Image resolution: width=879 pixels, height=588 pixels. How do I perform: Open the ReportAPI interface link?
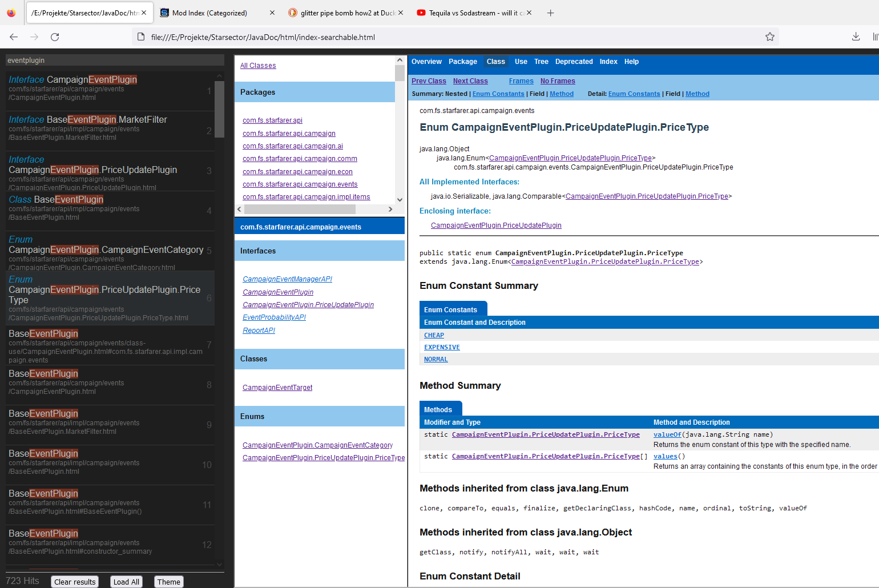(x=259, y=331)
